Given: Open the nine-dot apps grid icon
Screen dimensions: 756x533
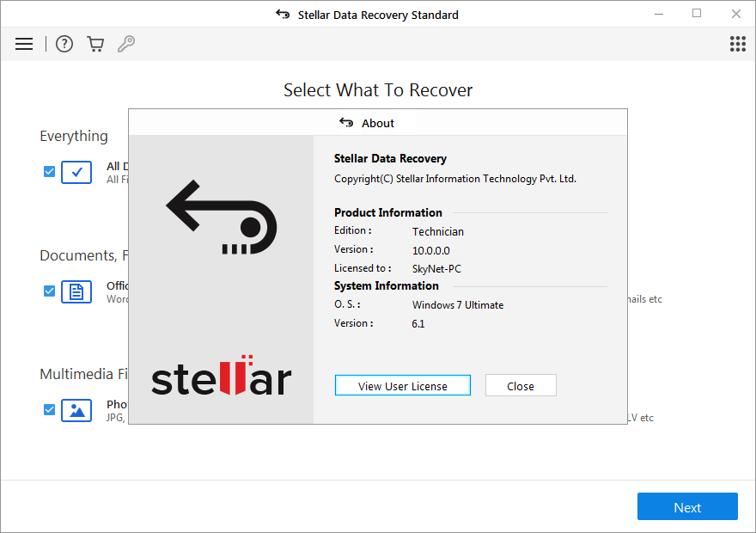Looking at the screenshot, I should coord(738,44).
